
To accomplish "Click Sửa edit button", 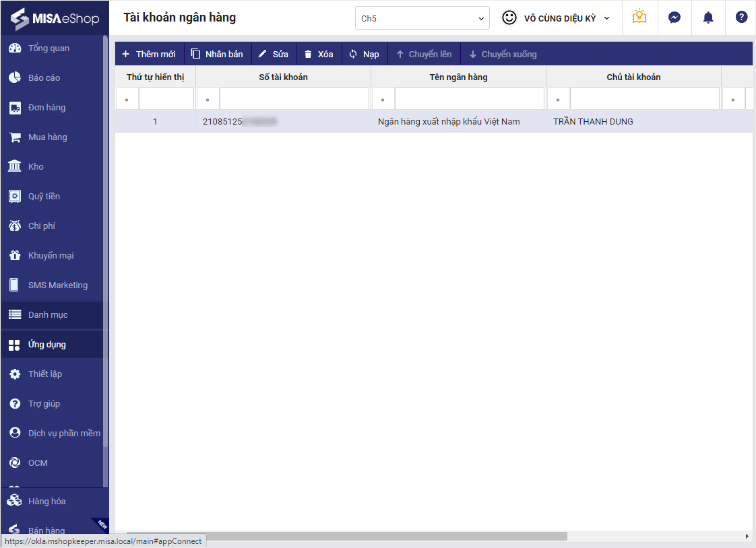I will click(x=274, y=54).
